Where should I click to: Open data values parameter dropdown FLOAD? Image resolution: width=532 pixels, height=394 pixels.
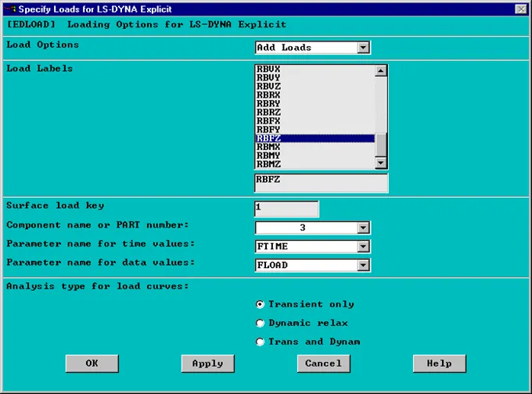coord(363,265)
